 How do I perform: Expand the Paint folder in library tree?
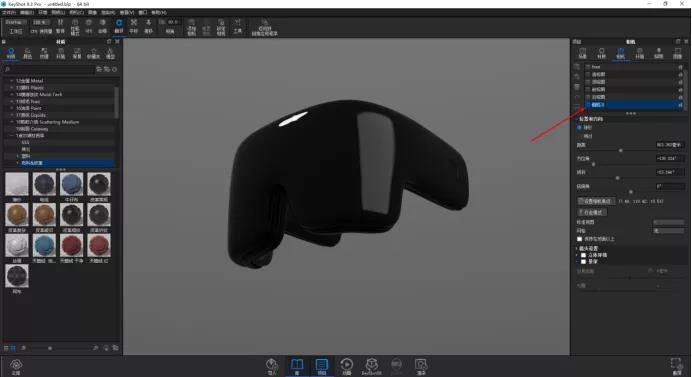12,108
